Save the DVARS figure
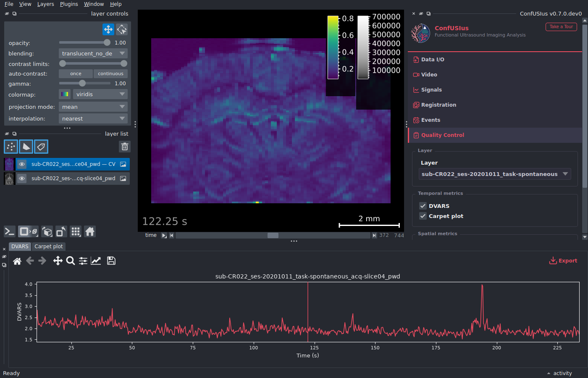 point(111,261)
